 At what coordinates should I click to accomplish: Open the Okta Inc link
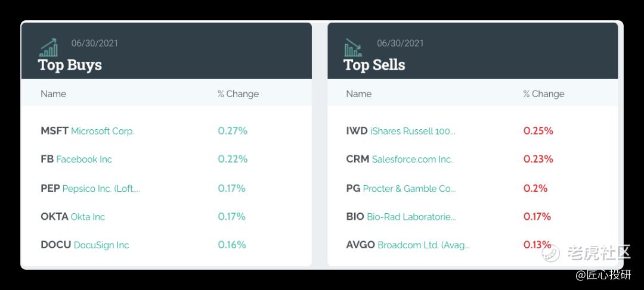coord(88,217)
